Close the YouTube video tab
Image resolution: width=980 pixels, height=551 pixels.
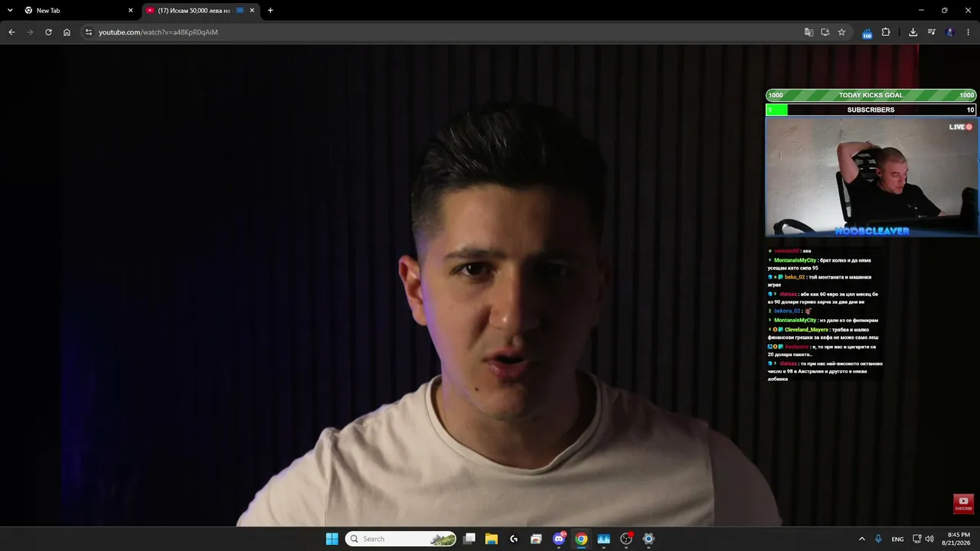252,11
